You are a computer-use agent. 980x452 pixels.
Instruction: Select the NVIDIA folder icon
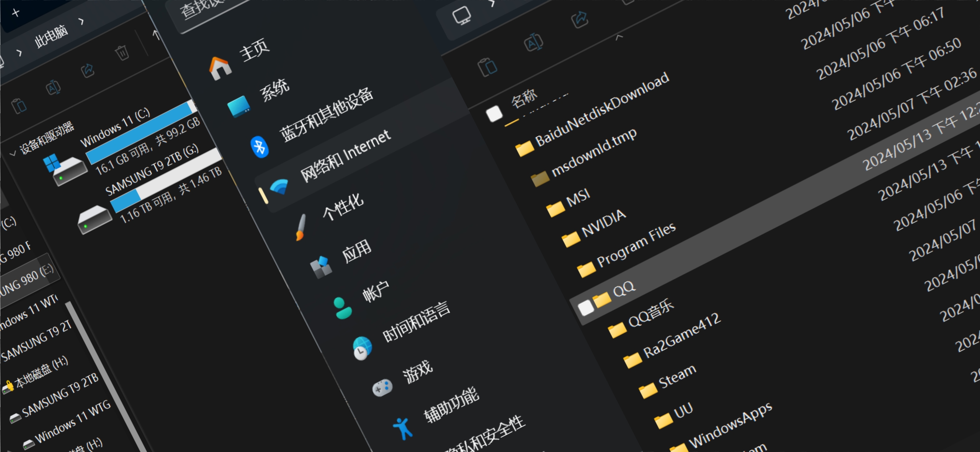tap(571, 239)
